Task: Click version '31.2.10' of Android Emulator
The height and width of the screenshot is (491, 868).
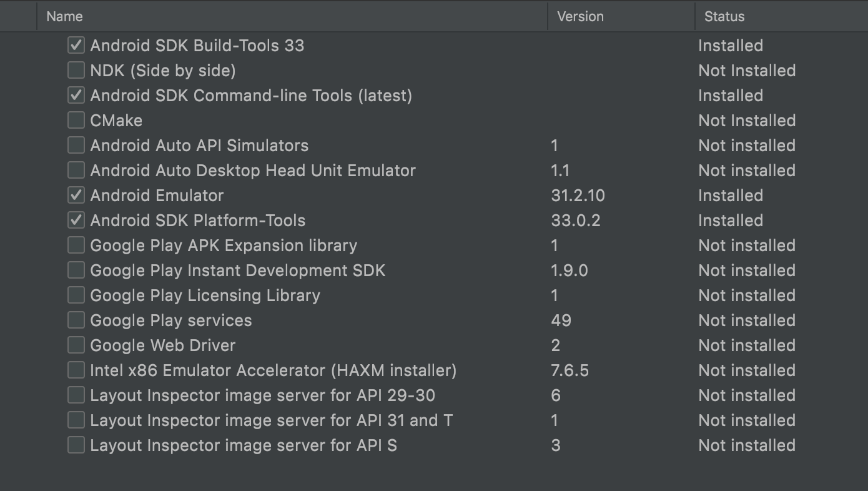Action: point(578,196)
